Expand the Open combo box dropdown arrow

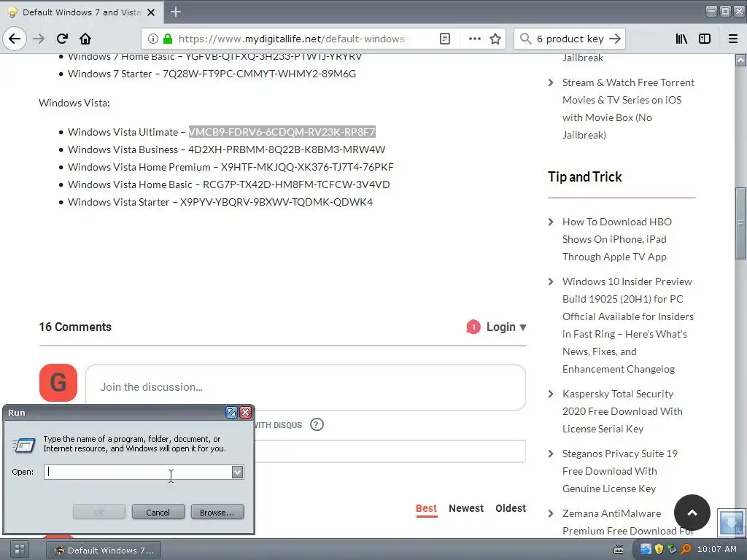[237, 472]
